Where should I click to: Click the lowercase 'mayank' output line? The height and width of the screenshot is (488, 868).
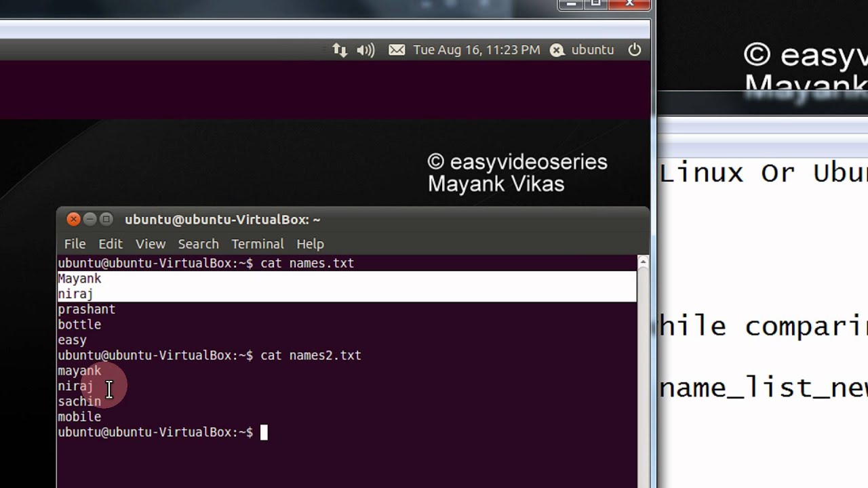point(79,371)
